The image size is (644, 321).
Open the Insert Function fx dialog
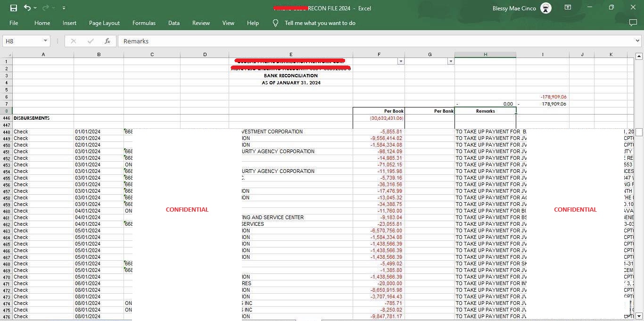107,41
